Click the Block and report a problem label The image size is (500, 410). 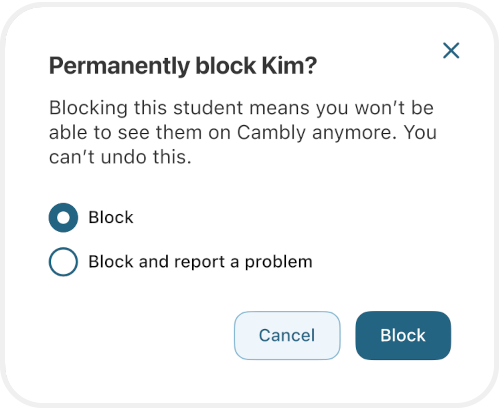click(x=200, y=262)
